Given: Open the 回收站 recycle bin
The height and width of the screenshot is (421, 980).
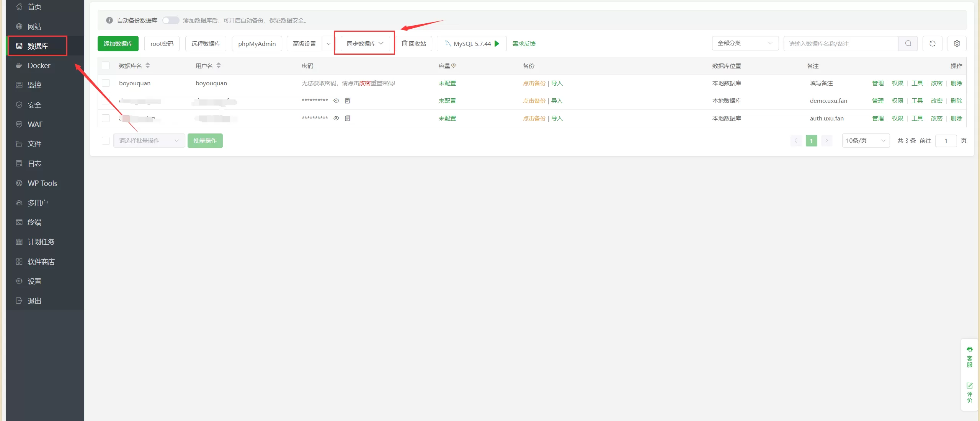Looking at the screenshot, I should tap(413, 43).
